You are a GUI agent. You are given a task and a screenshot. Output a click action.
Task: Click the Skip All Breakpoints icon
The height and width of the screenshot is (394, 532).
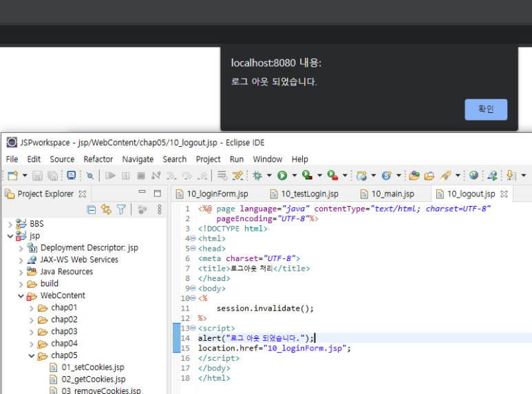pyautogui.click(x=90, y=176)
